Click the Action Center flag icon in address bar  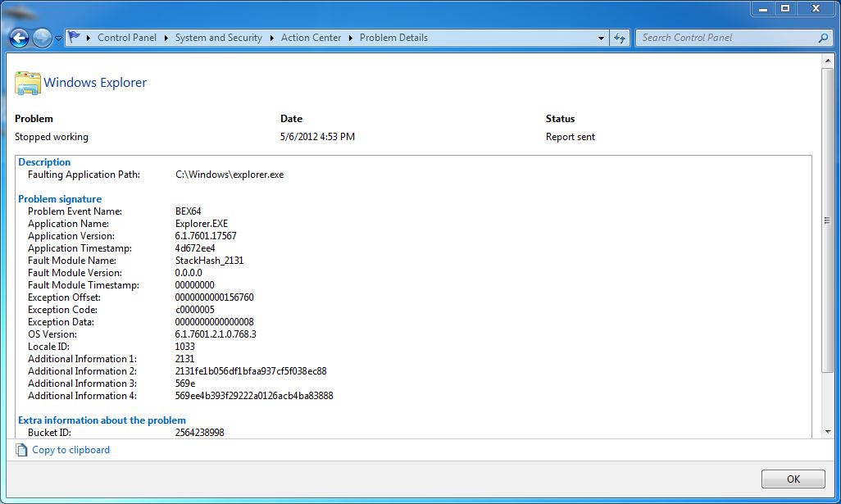(x=75, y=38)
